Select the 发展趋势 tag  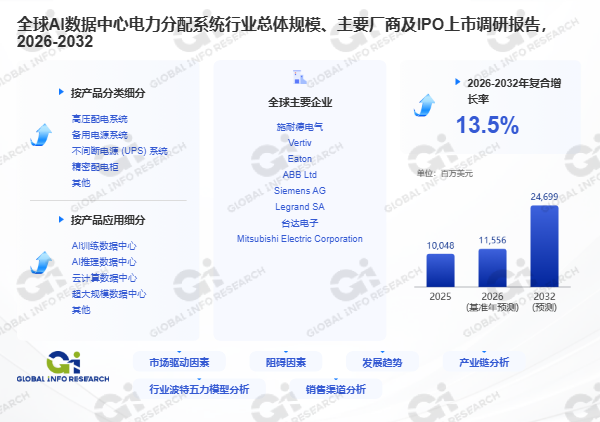point(382,362)
